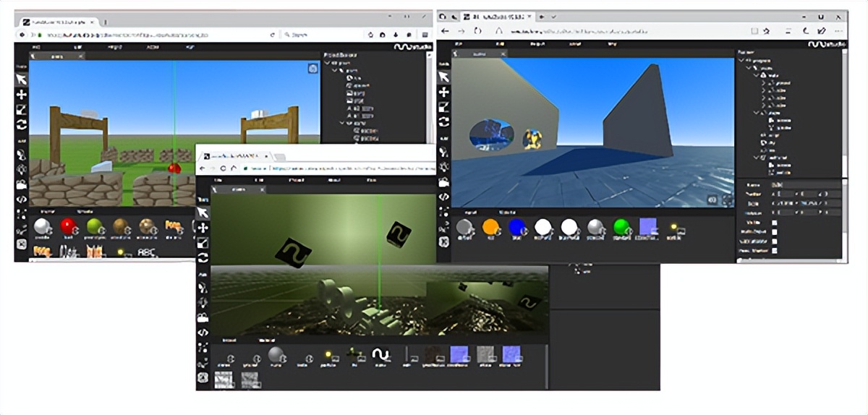The image size is (868, 415).
Task: Open the lights icon in ocean scene toolbar
Action: click(x=443, y=167)
